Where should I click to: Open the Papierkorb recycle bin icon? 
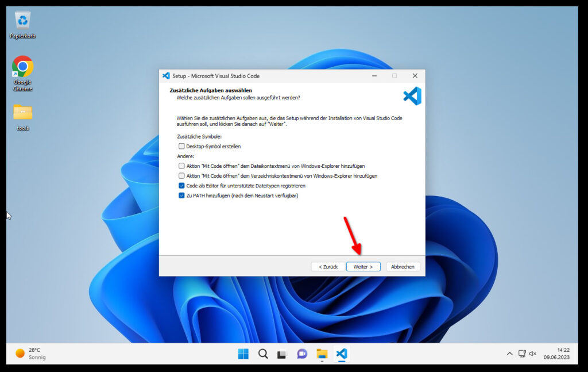(x=22, y=24)
